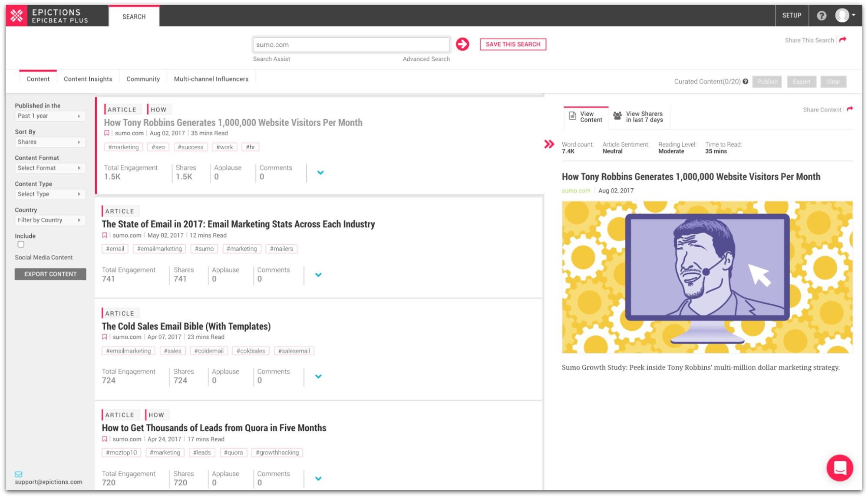868x498 pixels.
Task: Open the Search Assist link
Action: point(271,59)
